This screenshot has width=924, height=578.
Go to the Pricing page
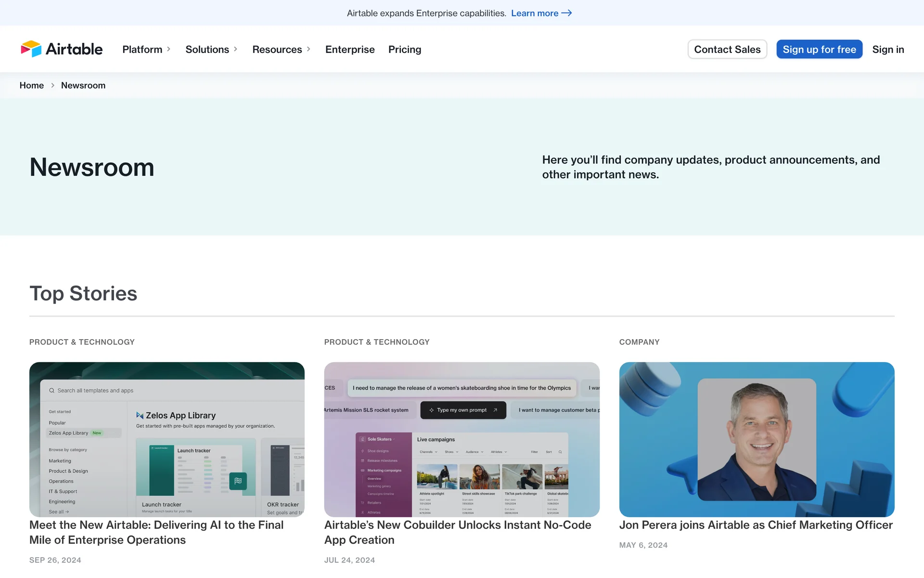tap(405, 49)
